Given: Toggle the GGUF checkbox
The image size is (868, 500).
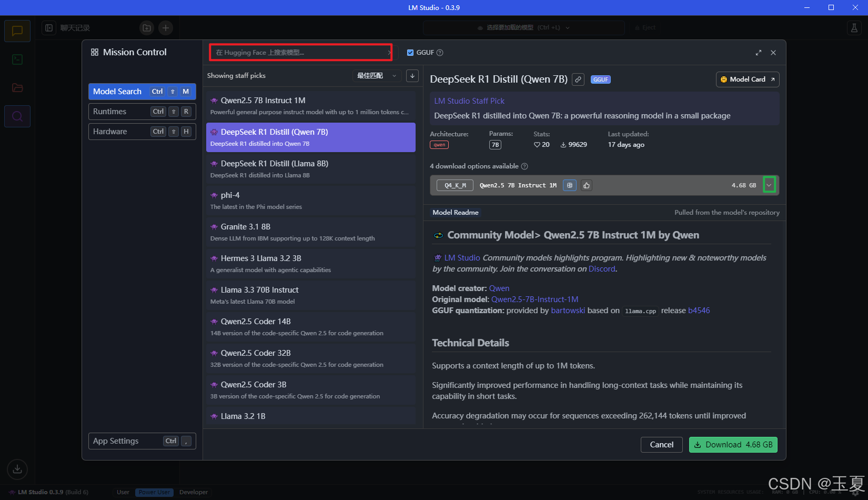Looking at the screenshot, I should coord(410,53).
